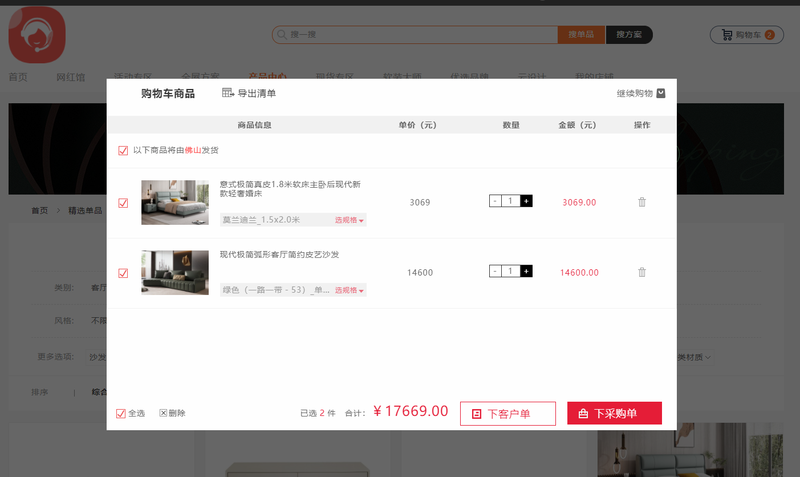
Task: Decrease quantity of the sofa item
Action: coord(495,271)
